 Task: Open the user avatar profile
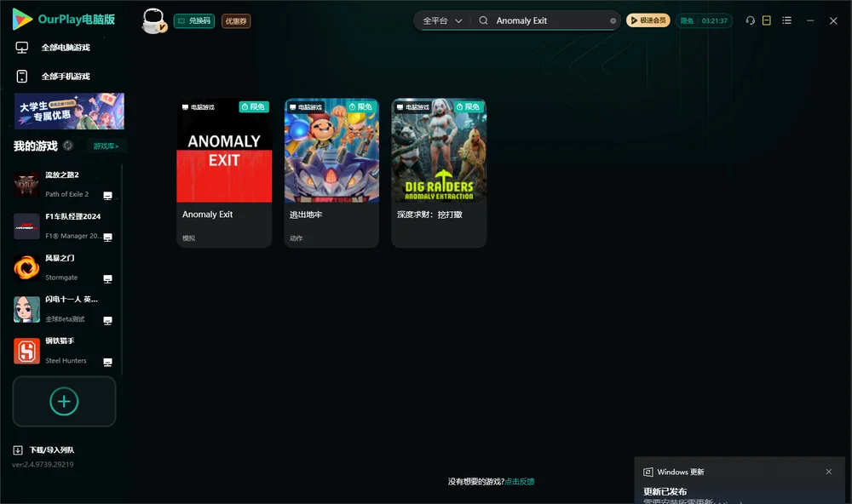coord(153,21)
